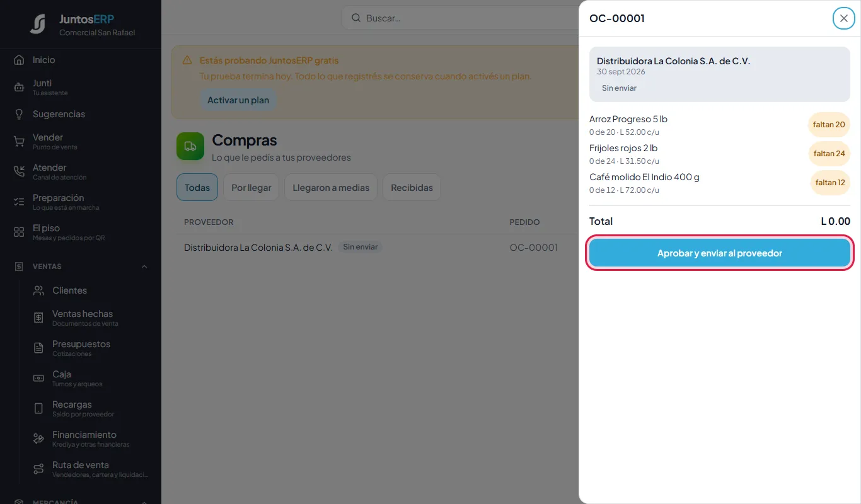Click the Frijoles rojos 2 lb item
The width and height of the screenshot is (861, 504).
[623, 148]
